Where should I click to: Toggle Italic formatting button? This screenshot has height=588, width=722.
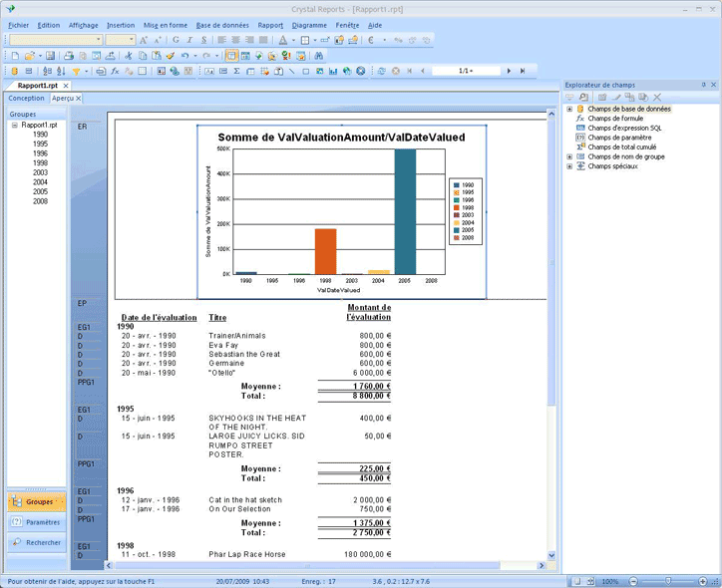click(x=189, y=40)
